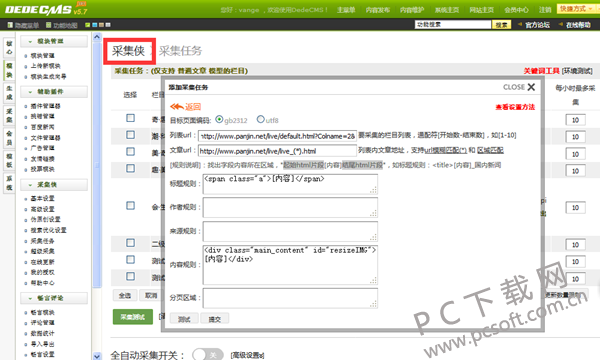Image resolution: width=600 pixels, height=360 pixels.
Task: Select the gb2312 encoding radio button
Action: click(x=219, y=119)
